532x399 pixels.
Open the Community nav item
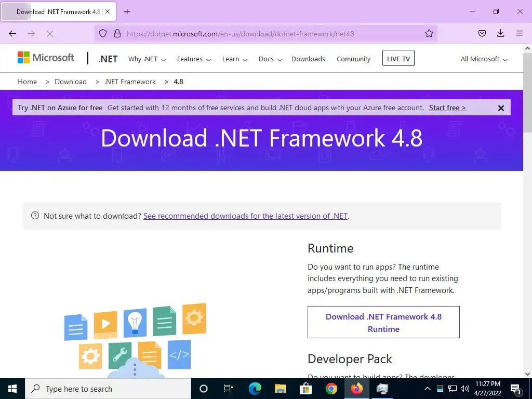pos(353,59)
